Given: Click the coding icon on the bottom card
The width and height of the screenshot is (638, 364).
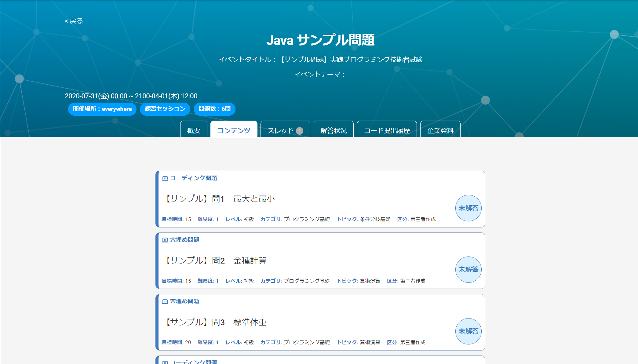Looking at the screenshot, I should coord(165,362).
